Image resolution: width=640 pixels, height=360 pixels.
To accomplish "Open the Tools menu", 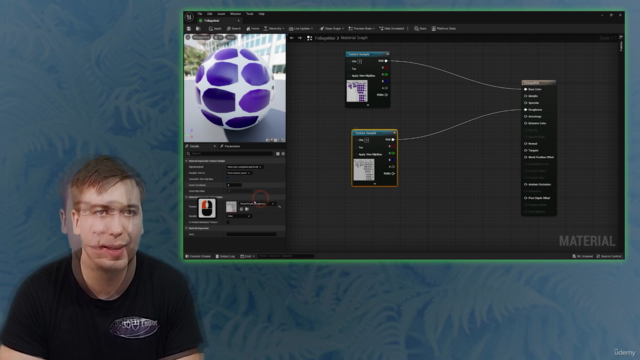I will [249, 14].
